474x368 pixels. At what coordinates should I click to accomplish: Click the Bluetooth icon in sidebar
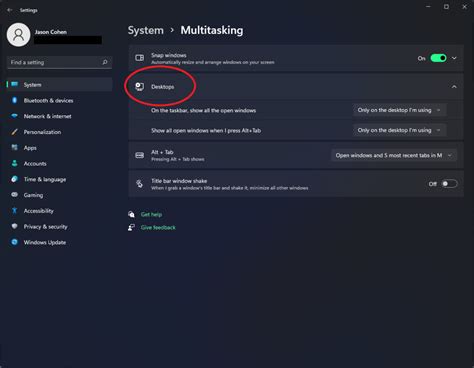[x=15, y=100]
